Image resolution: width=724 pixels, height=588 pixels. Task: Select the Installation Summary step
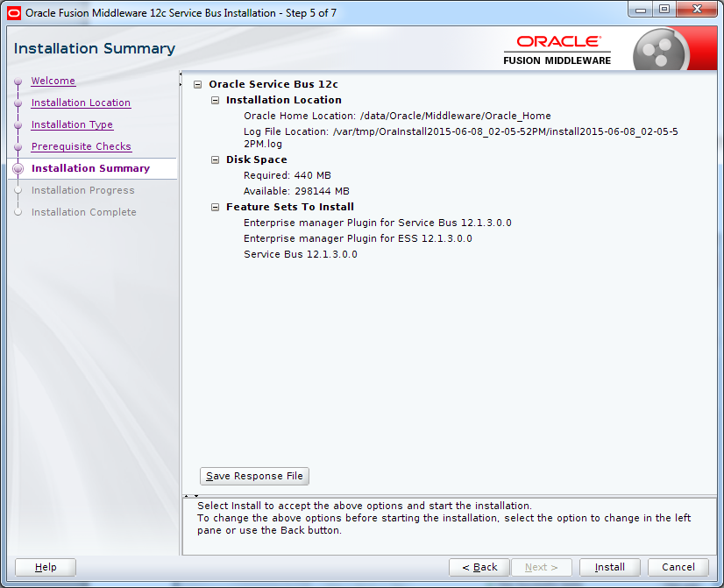pyautogui.click(x=90, y=168)
